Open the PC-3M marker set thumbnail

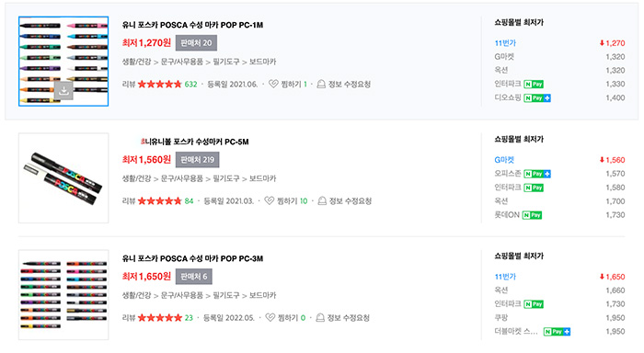coord(63,295)
